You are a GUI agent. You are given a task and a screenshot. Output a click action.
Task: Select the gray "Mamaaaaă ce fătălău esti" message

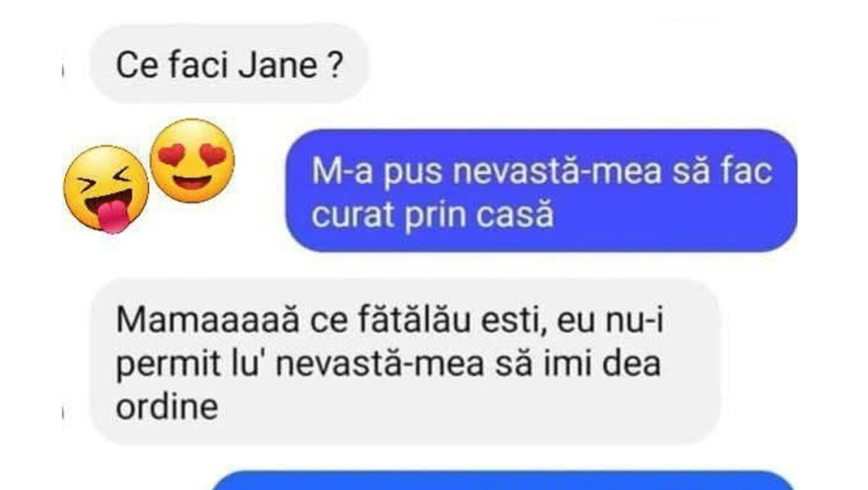point(405,361)
